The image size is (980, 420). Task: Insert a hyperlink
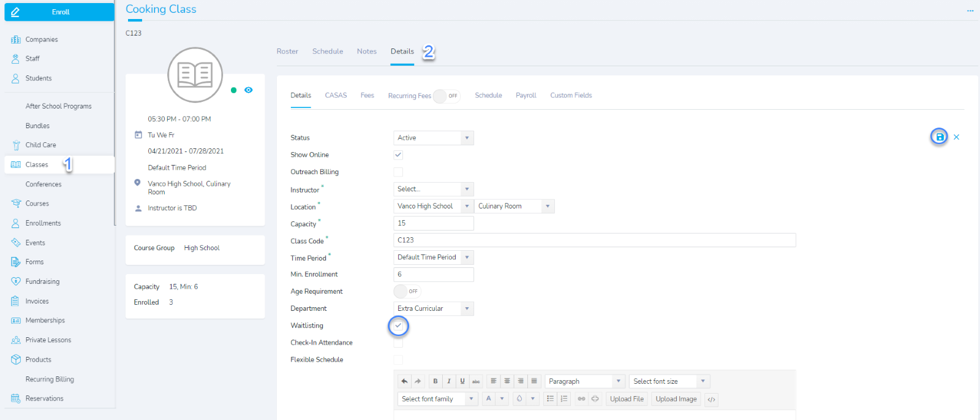[x=581, y=399]
